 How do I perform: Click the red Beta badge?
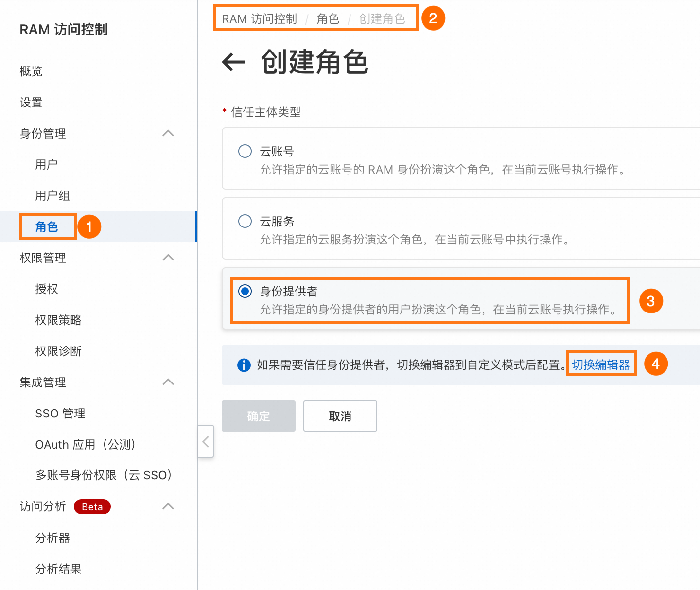click(92, 507)
